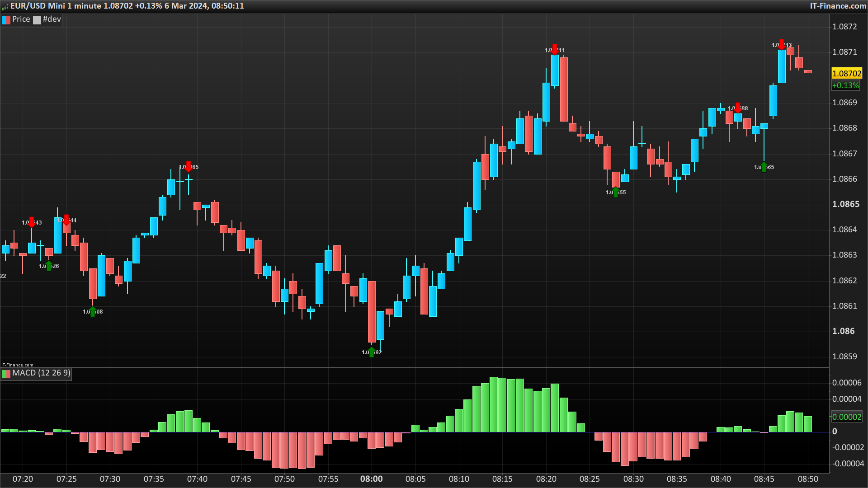The width and height of the screenshot is (868, 488).
Task: Click the red sell arrow near 07:39 high
Action: 189,166
